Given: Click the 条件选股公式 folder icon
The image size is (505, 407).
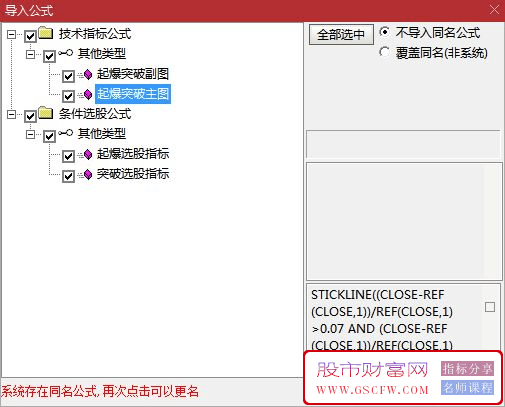Looking at the screenshot, I should [45, 113].
